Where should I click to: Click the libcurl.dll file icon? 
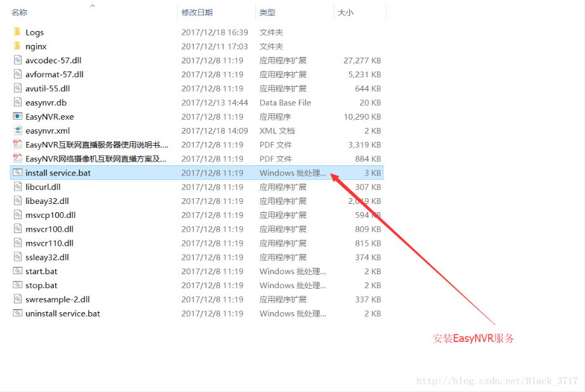18,187
